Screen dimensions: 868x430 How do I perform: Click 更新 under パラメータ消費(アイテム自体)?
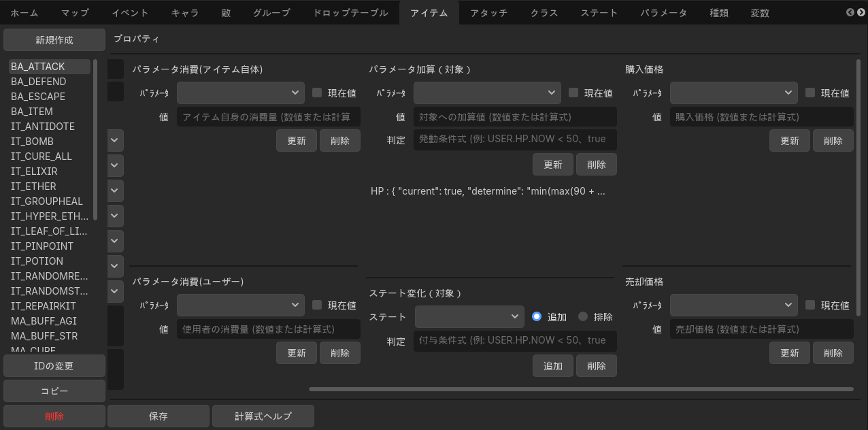pos(297,141)
